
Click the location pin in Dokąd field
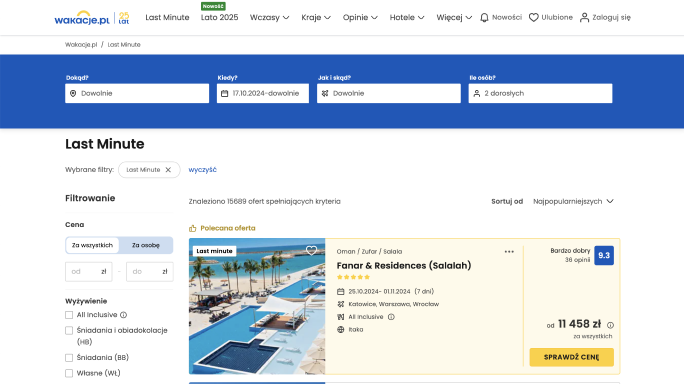pyautogui.click(x=73, y=93)
